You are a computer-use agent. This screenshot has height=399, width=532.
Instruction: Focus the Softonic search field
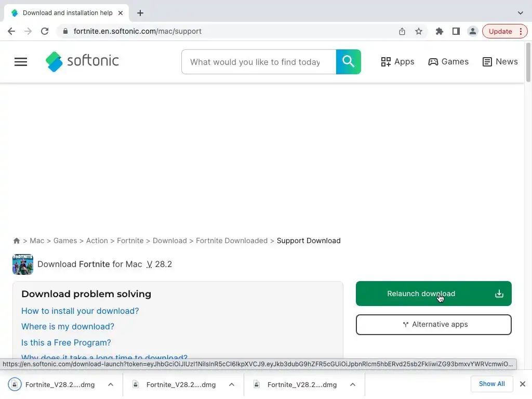click(x=259, y=62)
